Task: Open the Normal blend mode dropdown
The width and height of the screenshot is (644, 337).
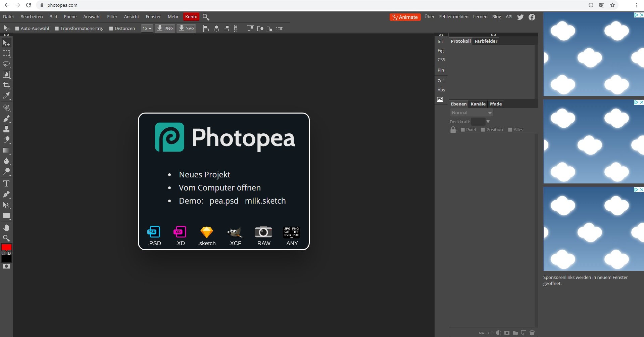Action: click(x=471, y=113)
